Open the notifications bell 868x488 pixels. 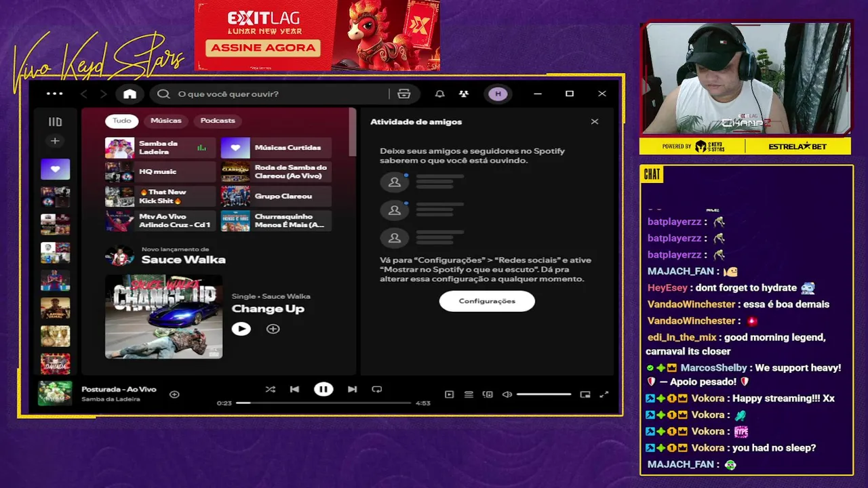tap(439, 94)
